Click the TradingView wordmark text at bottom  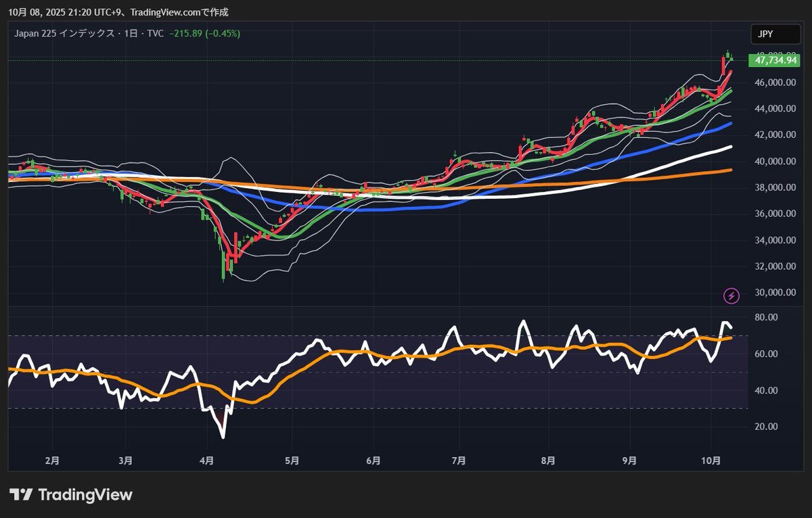[85, 495]
